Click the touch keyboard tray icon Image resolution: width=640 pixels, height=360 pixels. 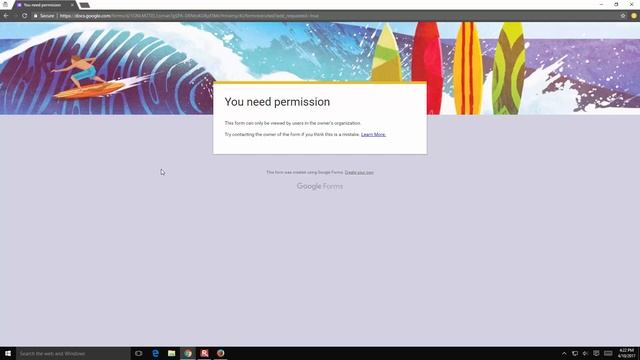tap(608, 353)
